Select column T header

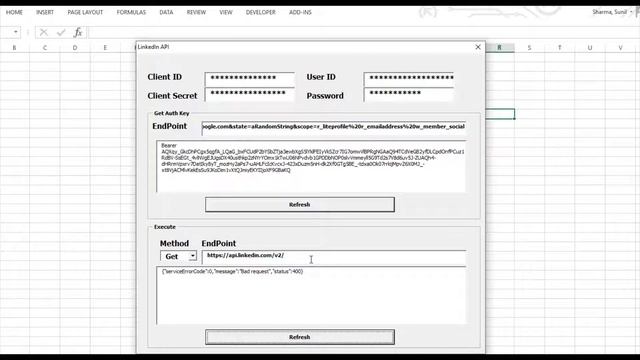pos(560,48)
